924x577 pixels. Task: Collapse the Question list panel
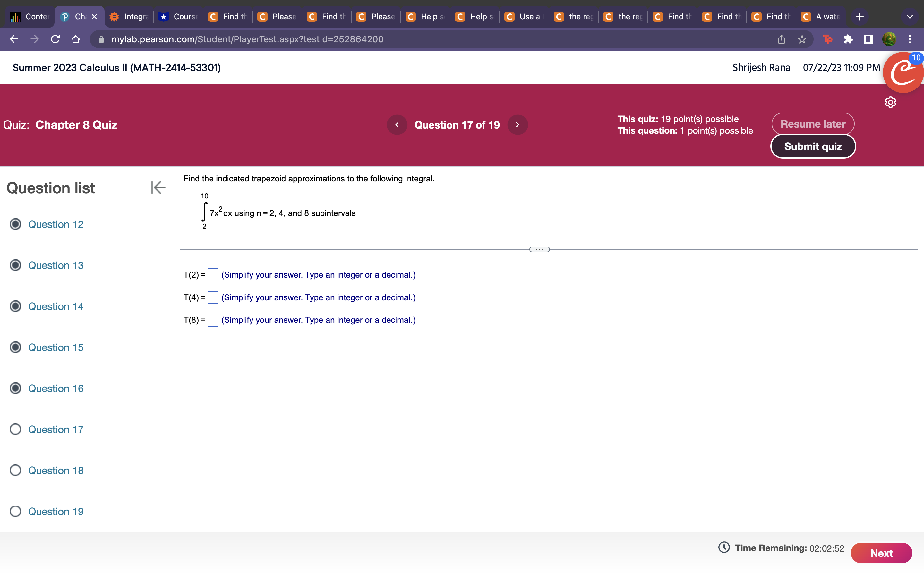(x=158, y=188)
